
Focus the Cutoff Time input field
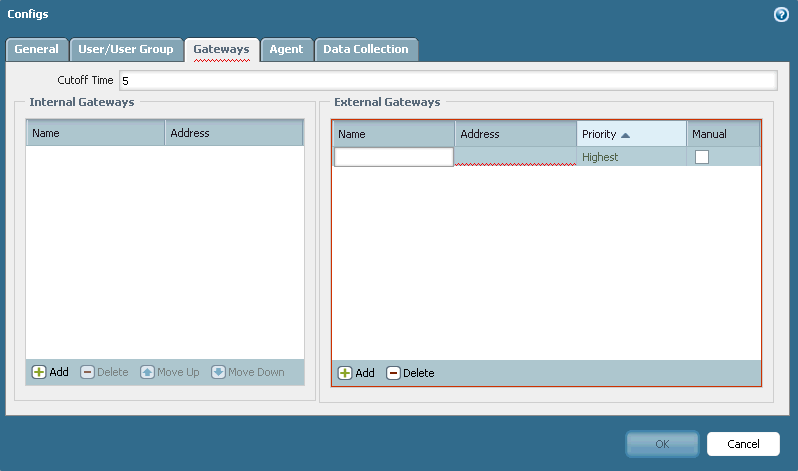(x=447, y=80)
